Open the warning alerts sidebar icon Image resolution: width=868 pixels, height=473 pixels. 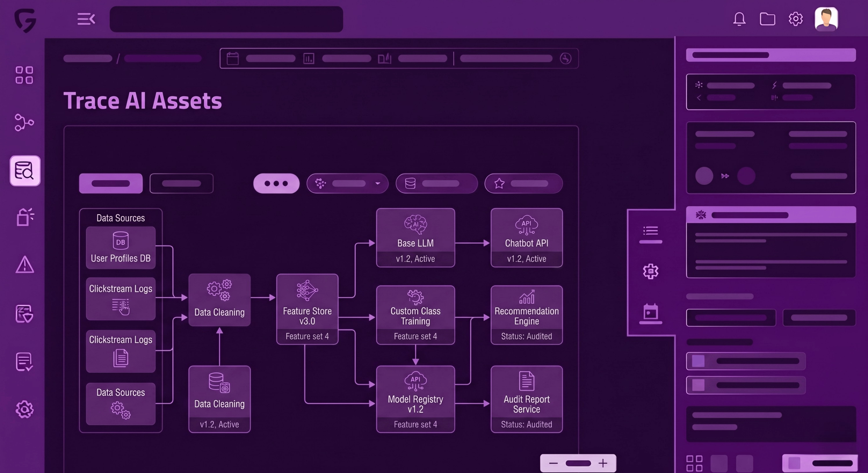click(x=25, y=265)
